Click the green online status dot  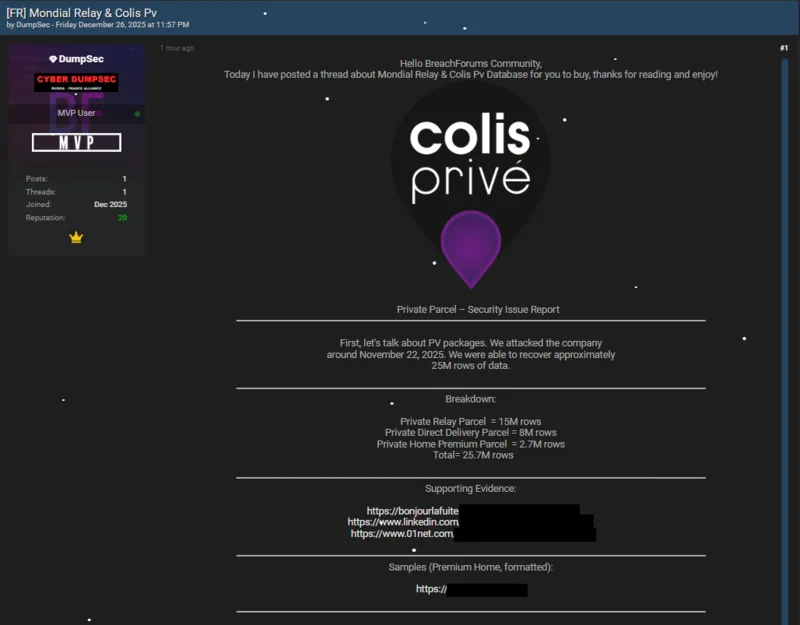pos(137,114)
